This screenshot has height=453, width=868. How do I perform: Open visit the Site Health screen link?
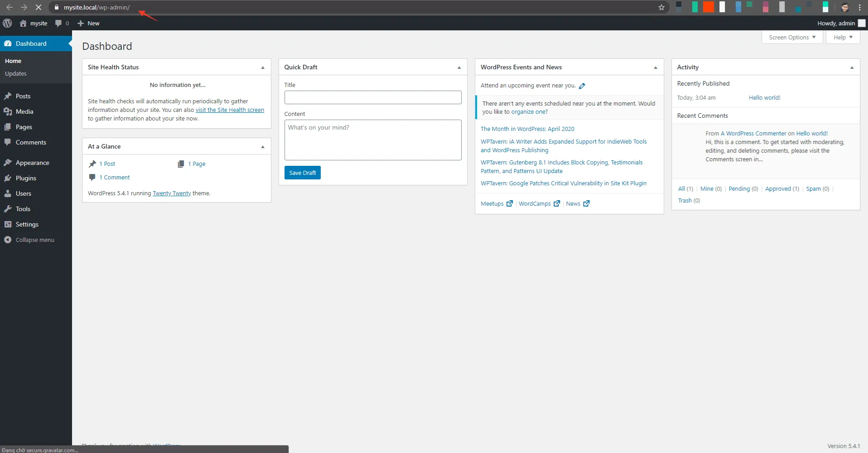point(230,110)
